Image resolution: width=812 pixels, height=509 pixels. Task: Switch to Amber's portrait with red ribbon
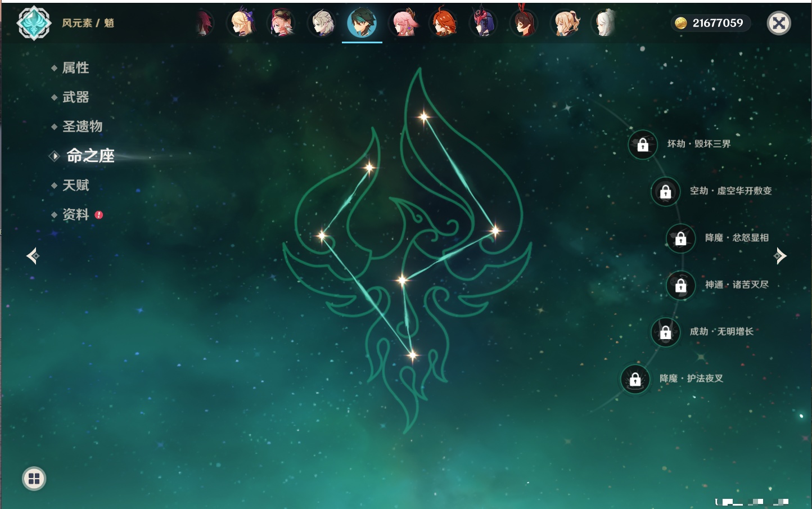click(x=524, y=24)
